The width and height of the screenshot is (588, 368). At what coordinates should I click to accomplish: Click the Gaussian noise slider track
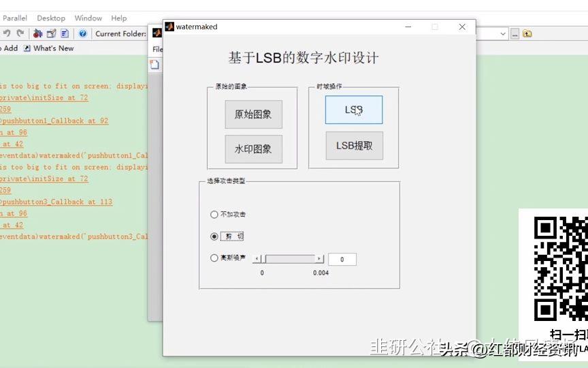click(x=291, y=259)
